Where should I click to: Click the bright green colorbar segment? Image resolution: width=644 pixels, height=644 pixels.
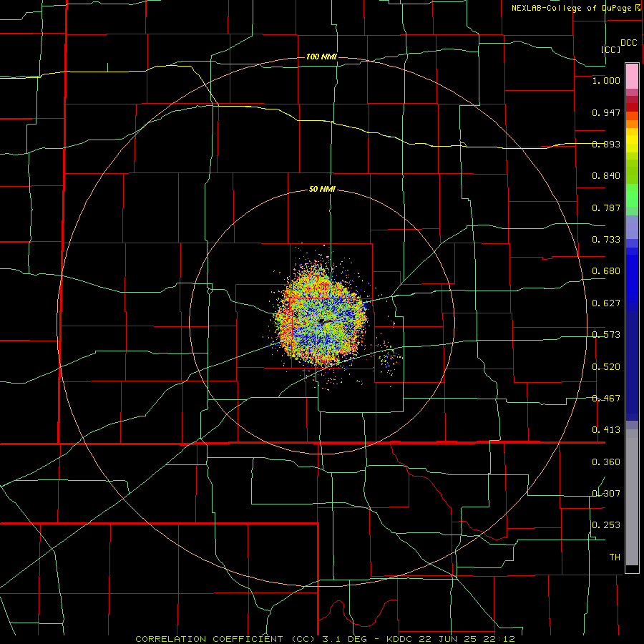click(x=632, y=195)
